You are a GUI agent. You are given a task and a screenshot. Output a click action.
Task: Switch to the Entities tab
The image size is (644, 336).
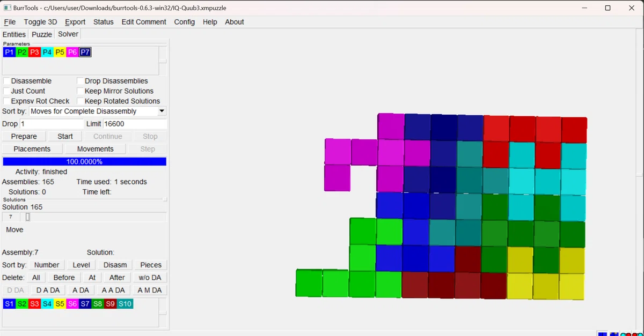14,34
